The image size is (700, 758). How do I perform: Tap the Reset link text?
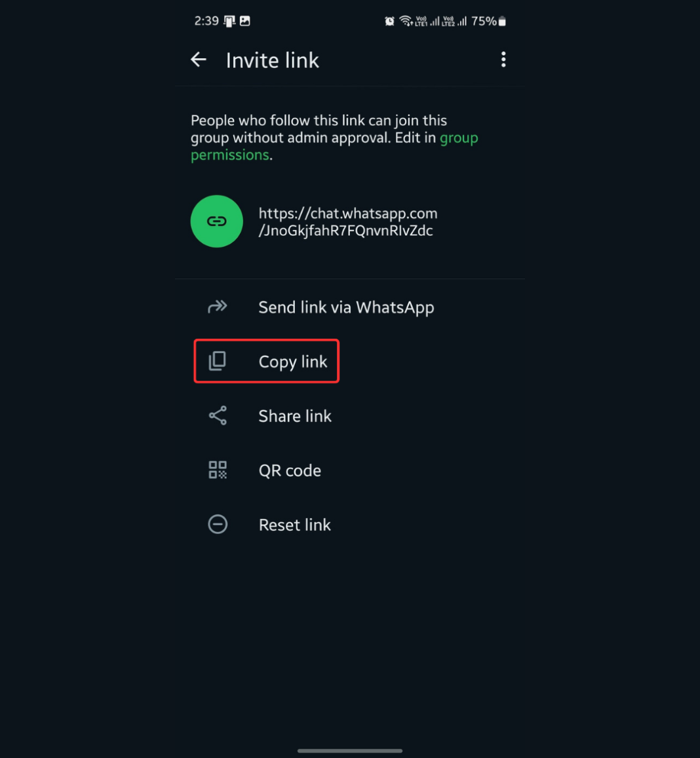click(294, 525)
